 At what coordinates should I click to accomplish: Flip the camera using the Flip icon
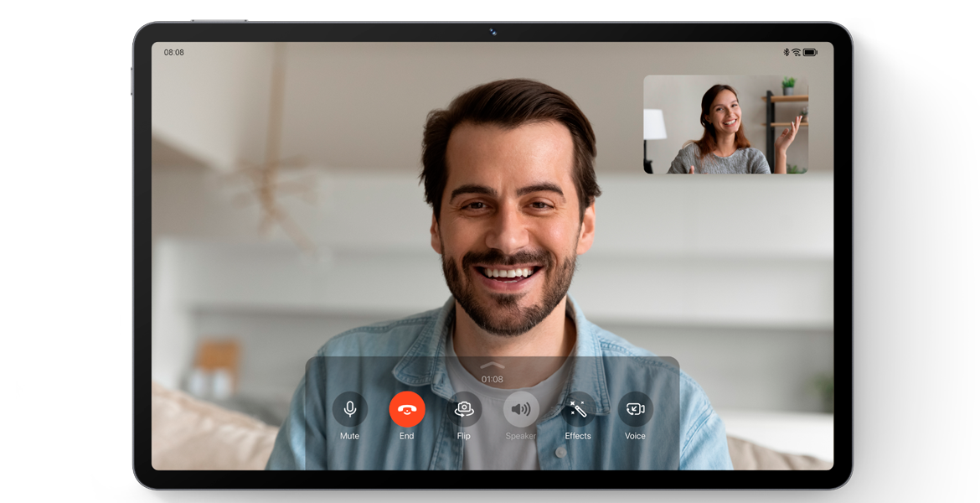point(464,409)
